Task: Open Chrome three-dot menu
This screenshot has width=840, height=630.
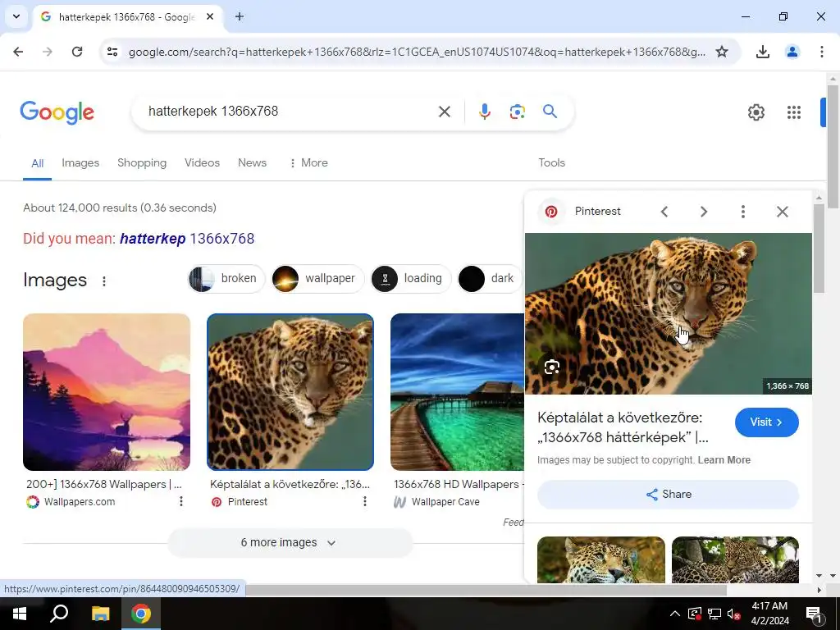Action: tap(821, 52)
